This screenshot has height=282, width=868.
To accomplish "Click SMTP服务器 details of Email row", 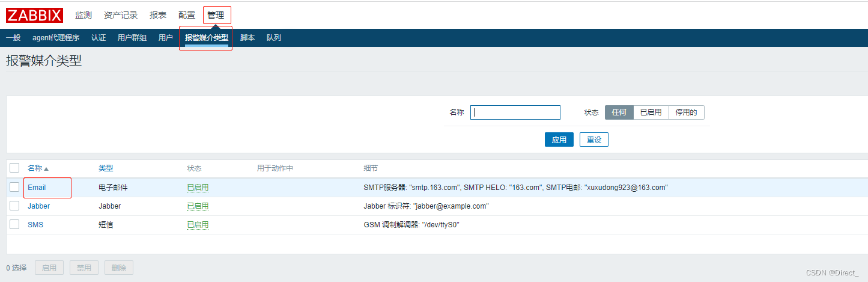I will coord(515,188).
